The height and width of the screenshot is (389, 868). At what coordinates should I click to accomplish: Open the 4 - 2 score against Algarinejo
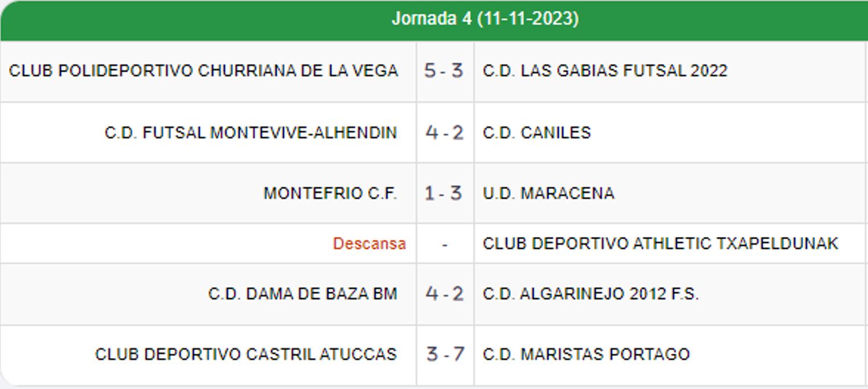444,294
